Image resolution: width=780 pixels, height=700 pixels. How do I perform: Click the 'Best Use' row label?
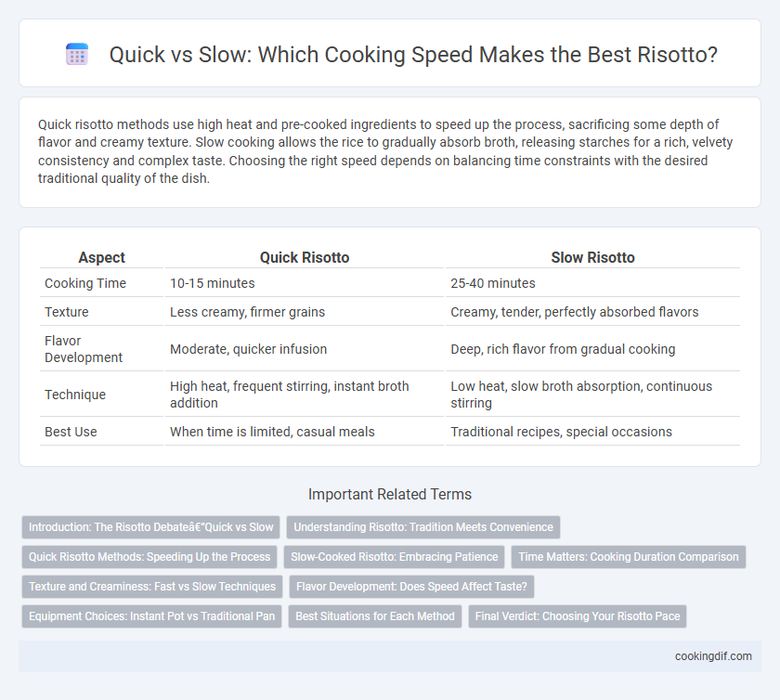[x=71, y=432]
